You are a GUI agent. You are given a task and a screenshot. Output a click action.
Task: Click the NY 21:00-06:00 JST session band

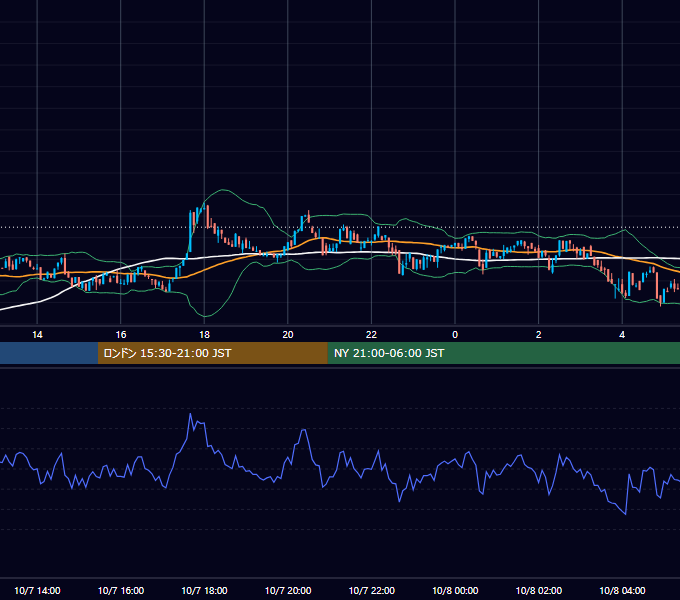tap(503, 353)
